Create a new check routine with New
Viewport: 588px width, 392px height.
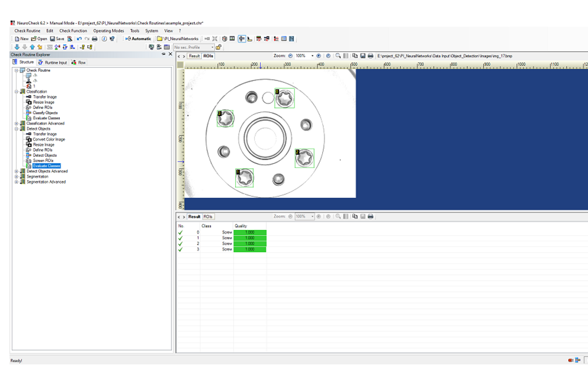click(21, 39)
